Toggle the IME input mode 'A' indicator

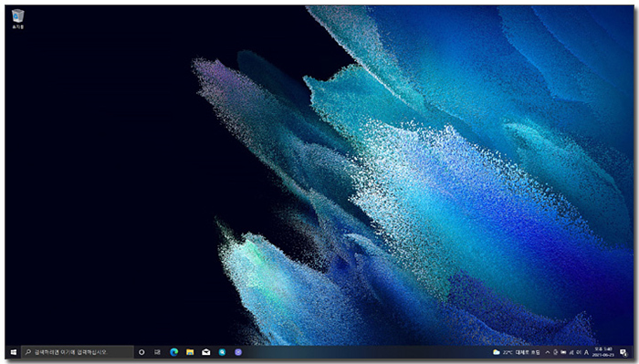click(586, 352)
